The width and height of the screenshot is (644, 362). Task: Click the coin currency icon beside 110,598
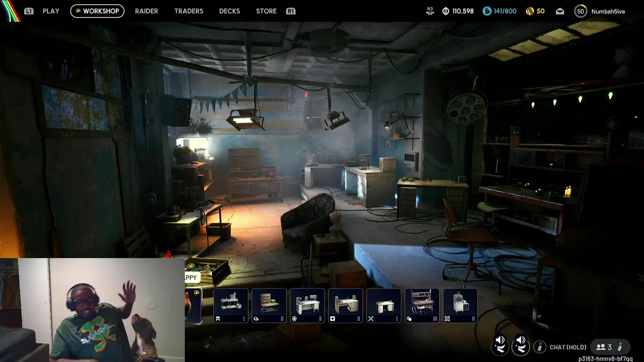(x=445, y=11)
